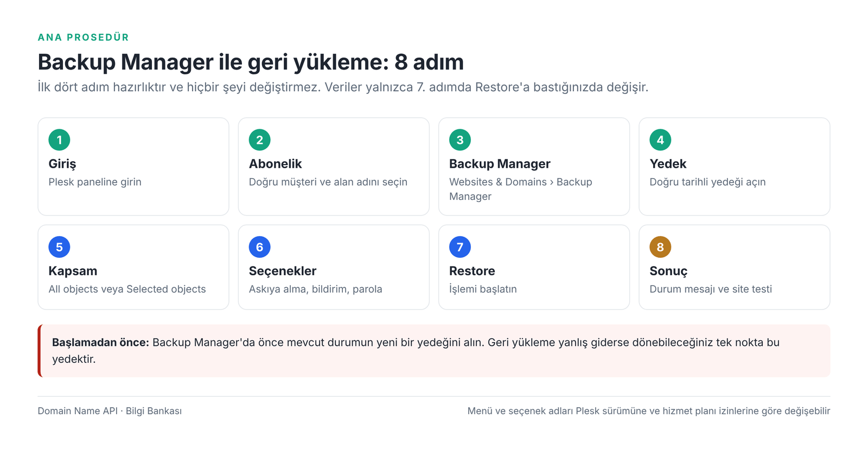Click the green number 1 badge
The height and width of the screenshot is (449, 868).
59,140
